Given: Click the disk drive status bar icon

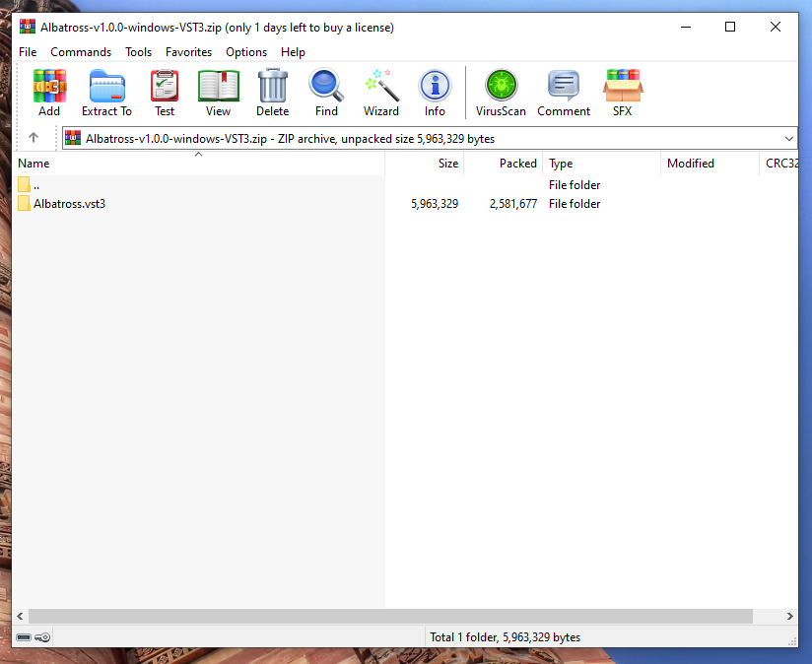Looking at the screenshot, I should tap(24, 637).
